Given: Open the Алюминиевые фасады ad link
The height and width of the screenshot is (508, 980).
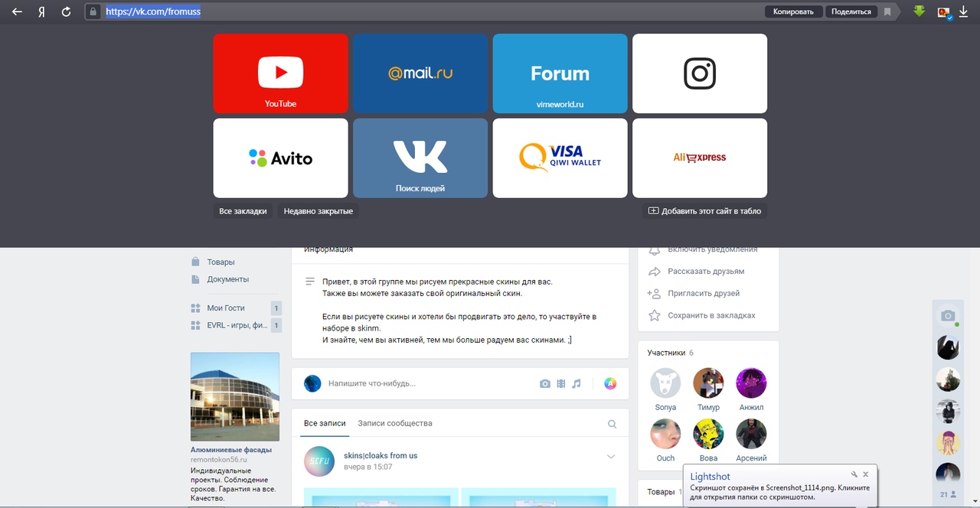Looking at the screenshot, I should pos(231,450).
